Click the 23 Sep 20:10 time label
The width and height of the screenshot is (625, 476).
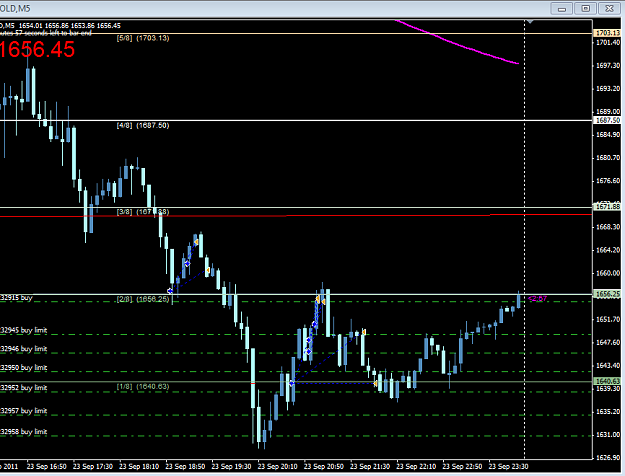278,466
